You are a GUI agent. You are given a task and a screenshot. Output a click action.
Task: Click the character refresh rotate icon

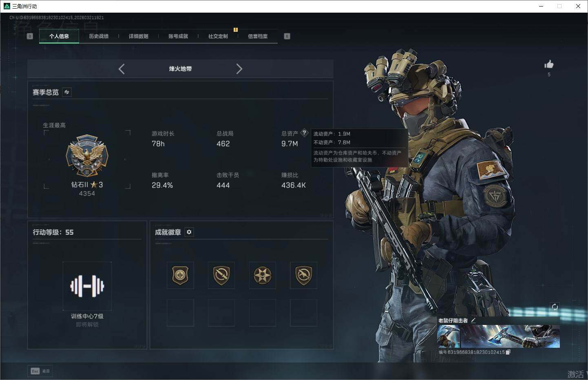pyautogui.click(x=555, y=307)
